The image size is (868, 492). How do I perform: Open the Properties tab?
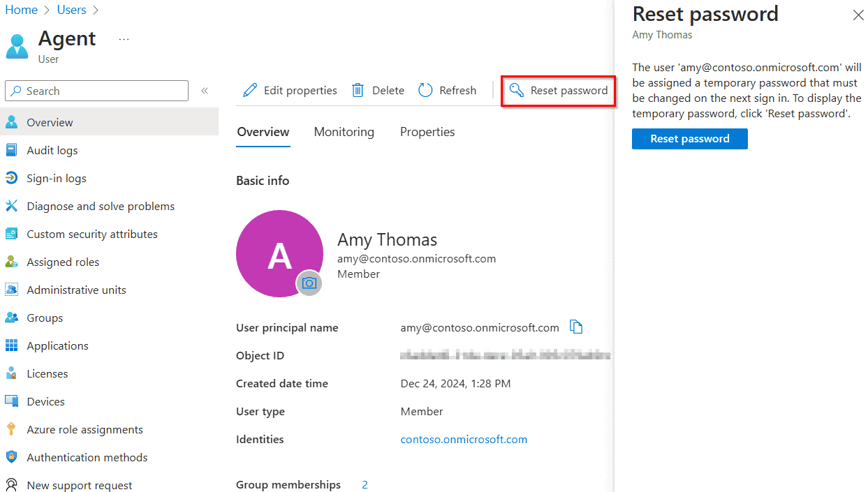point(427,132)
